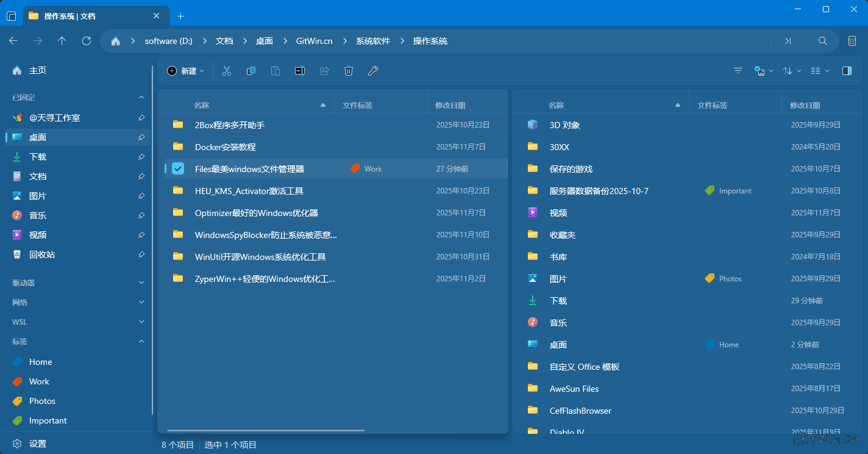
Task: Click the scissors cut icon in toolbar
Action: coord(227,71)
